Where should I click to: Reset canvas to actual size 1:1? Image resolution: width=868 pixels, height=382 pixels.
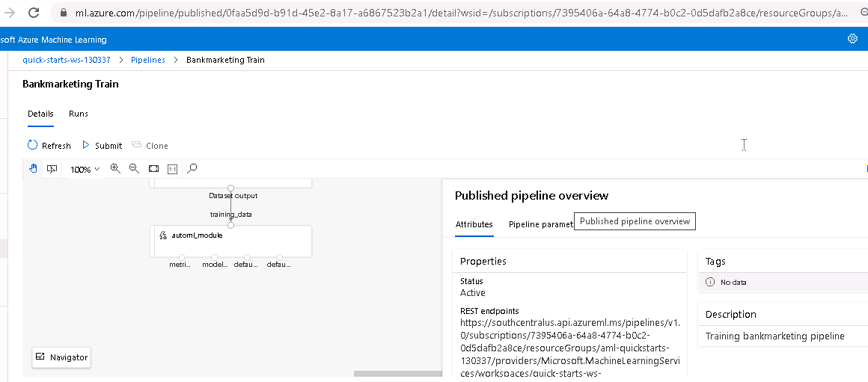pos(172,169)
